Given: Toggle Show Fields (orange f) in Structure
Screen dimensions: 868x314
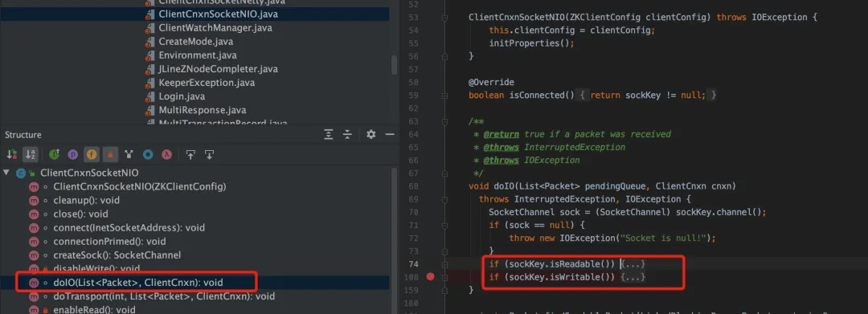Looking at the screenshot, I should click(x=91, y=154).
